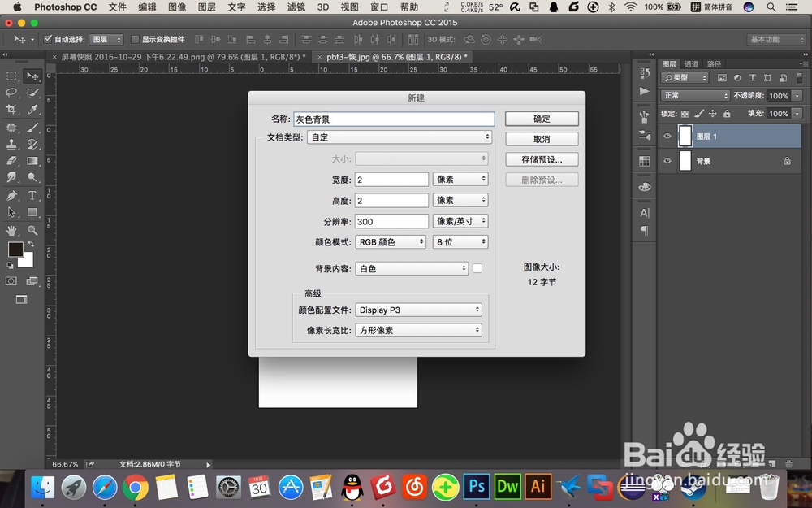Open the 背景内容 dropdown

click(x=412, y=268)
